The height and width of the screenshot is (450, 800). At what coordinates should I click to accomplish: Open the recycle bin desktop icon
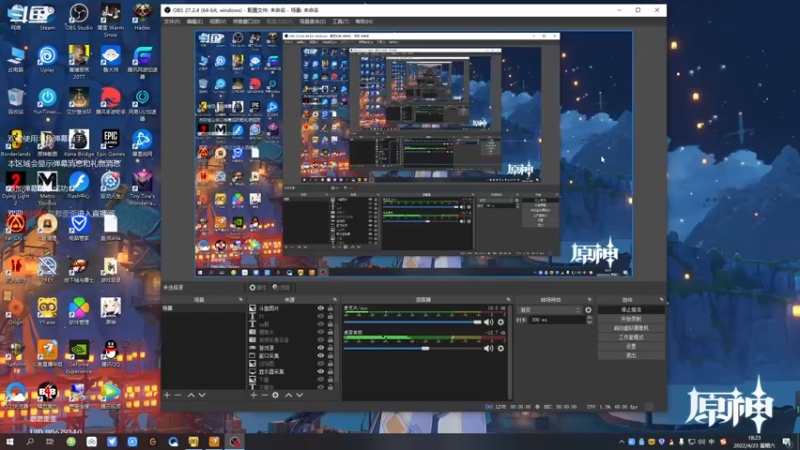15,101
